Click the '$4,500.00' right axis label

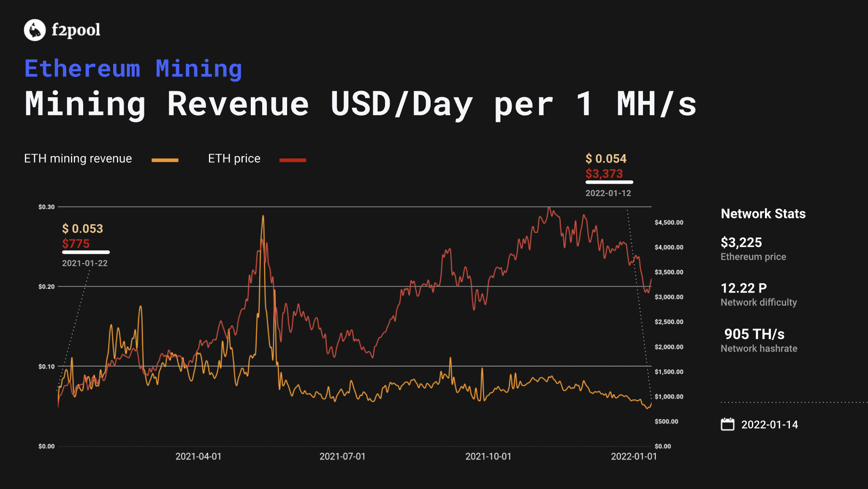669,223
